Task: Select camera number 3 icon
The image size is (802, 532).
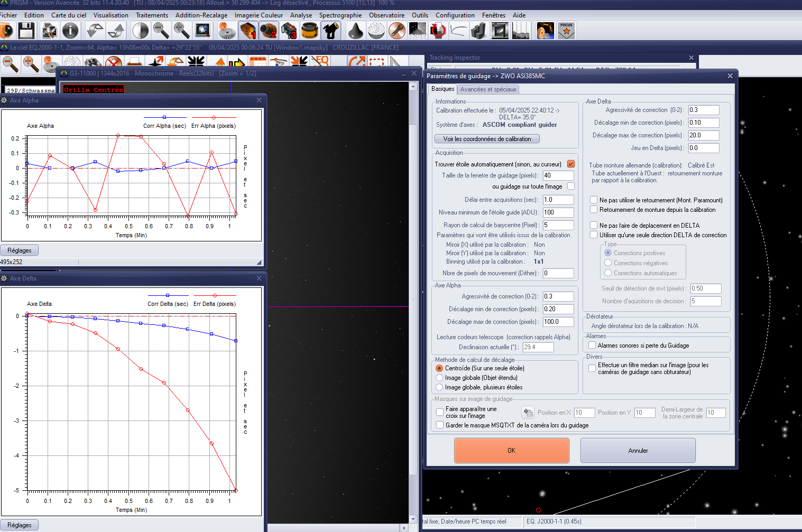Action: click(x=289, y=31)
